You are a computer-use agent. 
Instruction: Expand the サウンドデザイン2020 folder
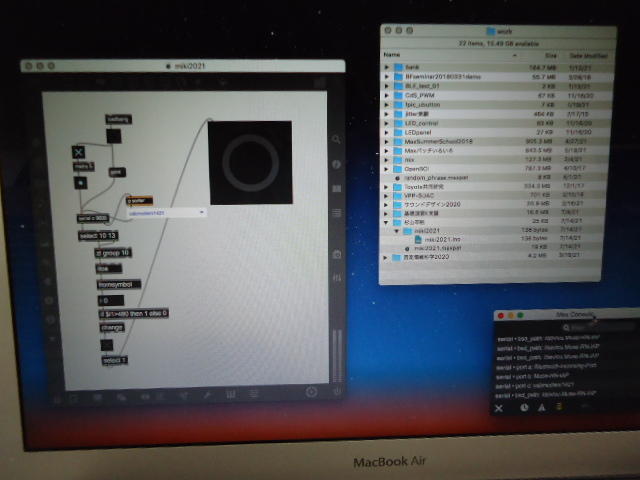point(386,204)
